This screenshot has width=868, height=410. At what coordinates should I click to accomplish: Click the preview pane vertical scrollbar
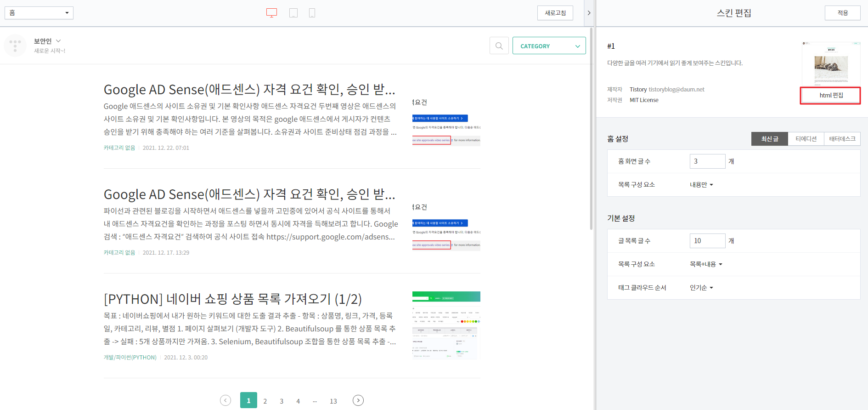591,129
